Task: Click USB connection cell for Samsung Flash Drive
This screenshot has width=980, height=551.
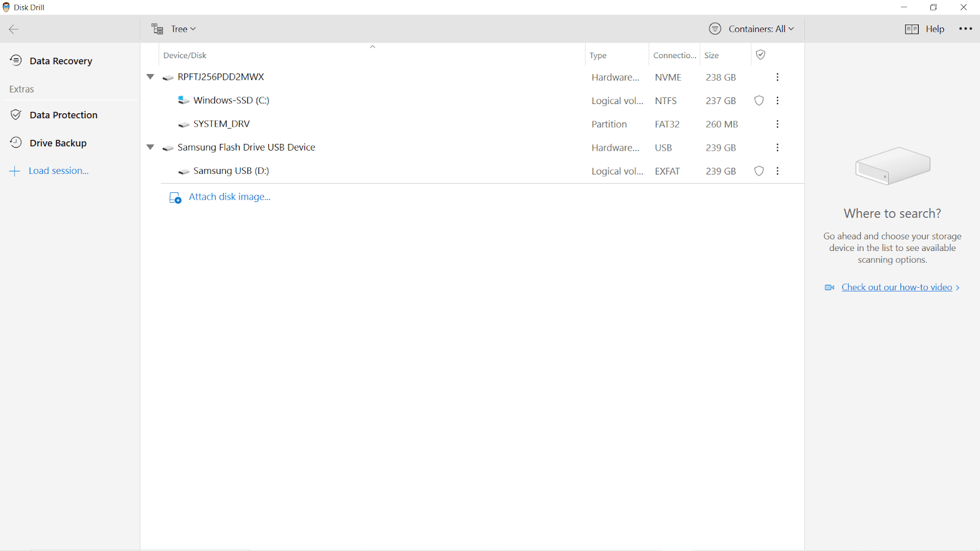Action: [x=663, y=148]
